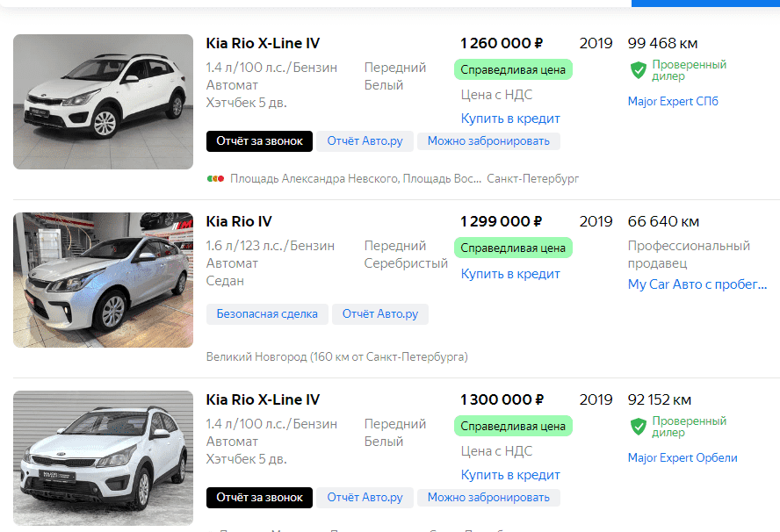Click 'Справедливая цена' badge under 1 260 000 ₽
Image resolution: width=780 pixels, height=532 pixels.
click(513, 69)
